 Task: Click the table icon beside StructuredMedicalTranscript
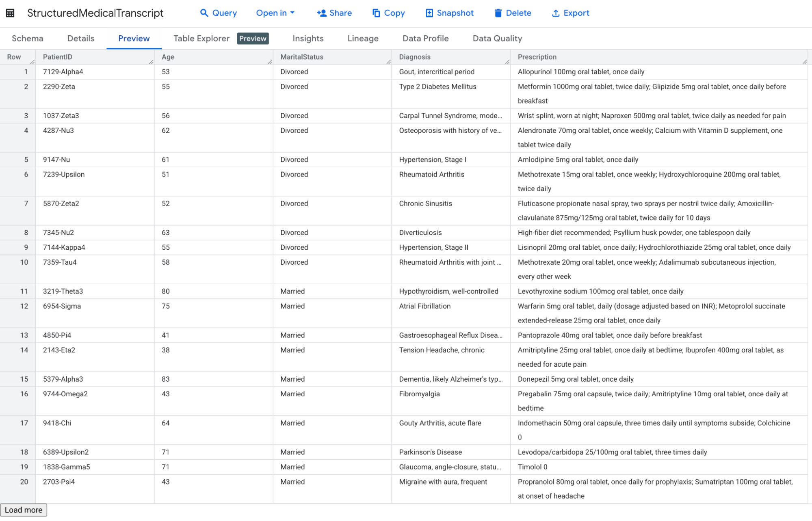[10, 13]
